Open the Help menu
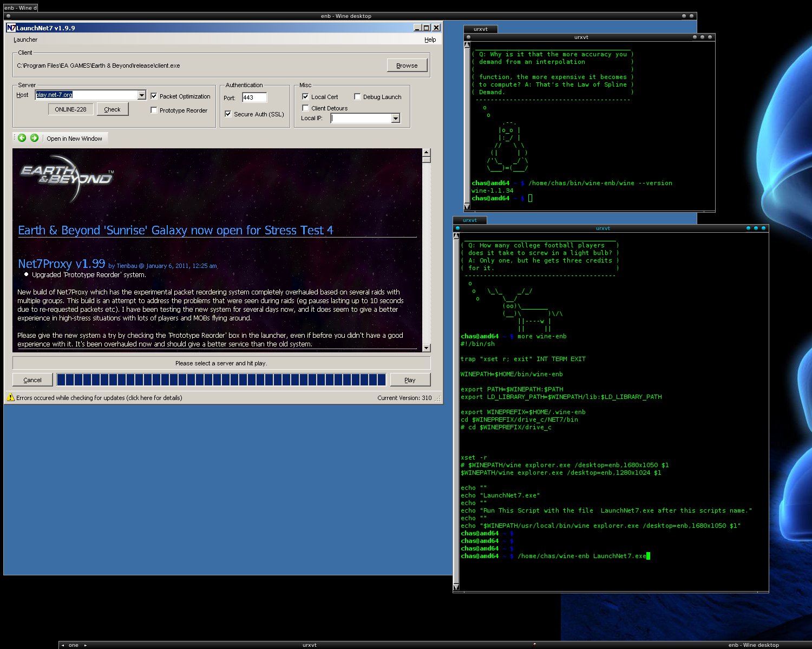This screenshot has width=812, height=649. coord(430,40)
